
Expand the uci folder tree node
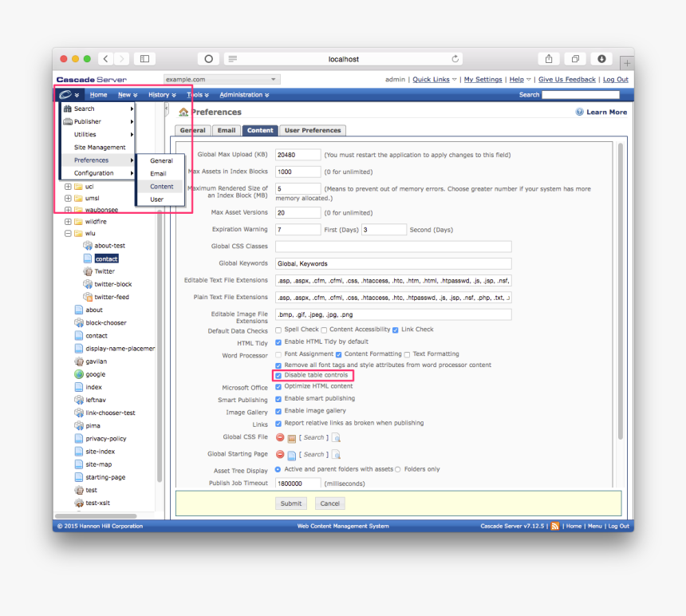click(x=68, y=187)
